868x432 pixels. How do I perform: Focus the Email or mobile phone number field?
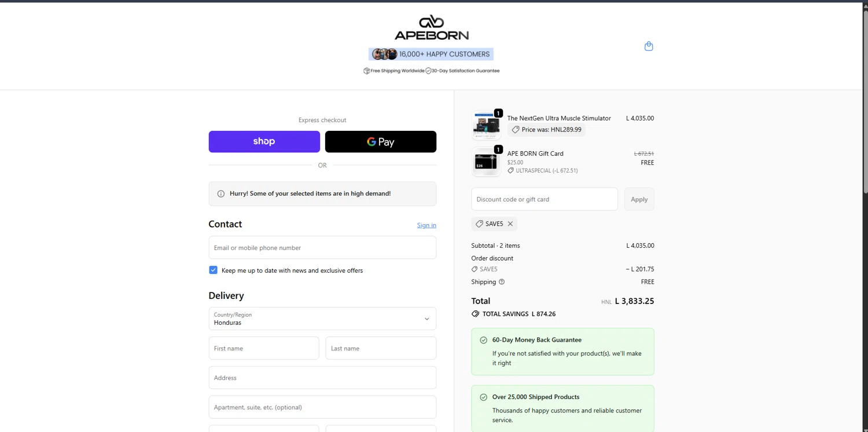click(322, 248)
